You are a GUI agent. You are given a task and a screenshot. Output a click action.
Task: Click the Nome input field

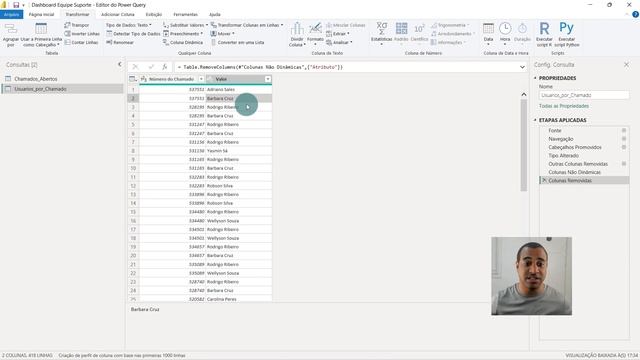click(x=584, y=95)
